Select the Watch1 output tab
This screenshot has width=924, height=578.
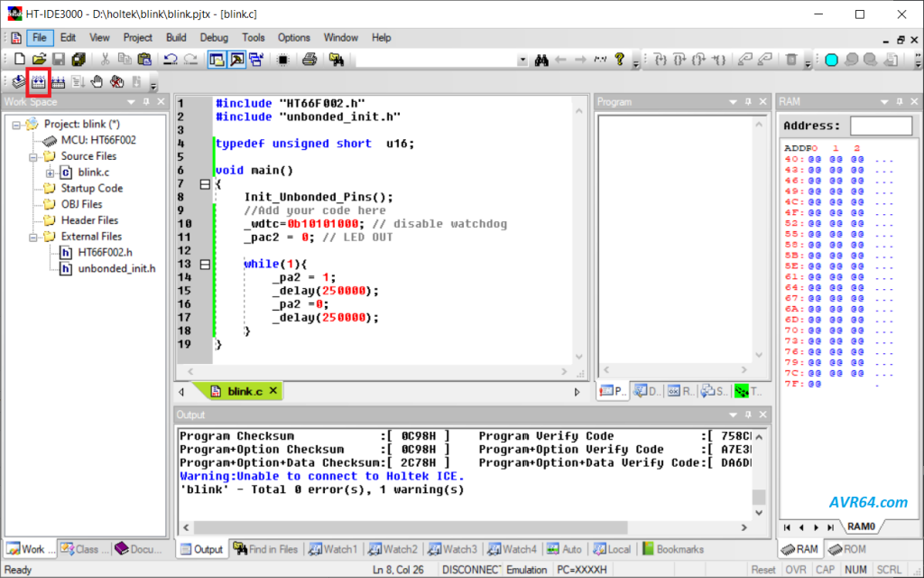(x=332, y=549)
